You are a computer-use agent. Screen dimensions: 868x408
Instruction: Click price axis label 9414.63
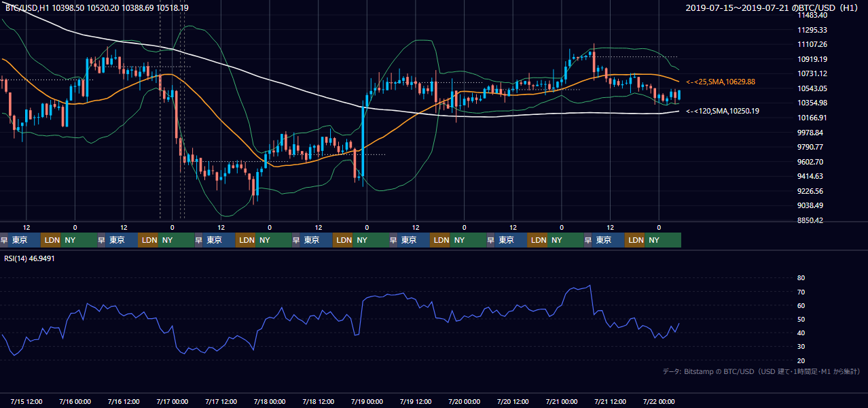[810, 176]
